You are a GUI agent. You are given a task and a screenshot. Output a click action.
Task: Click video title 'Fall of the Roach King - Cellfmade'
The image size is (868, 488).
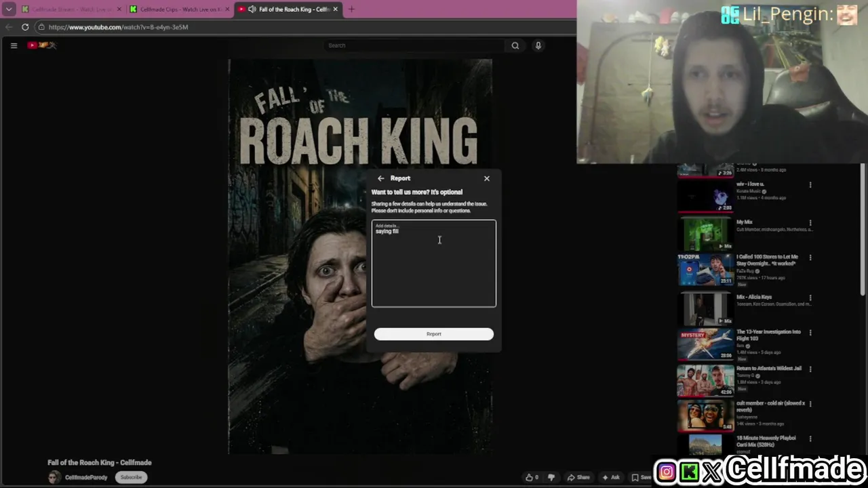click(100, 462)
